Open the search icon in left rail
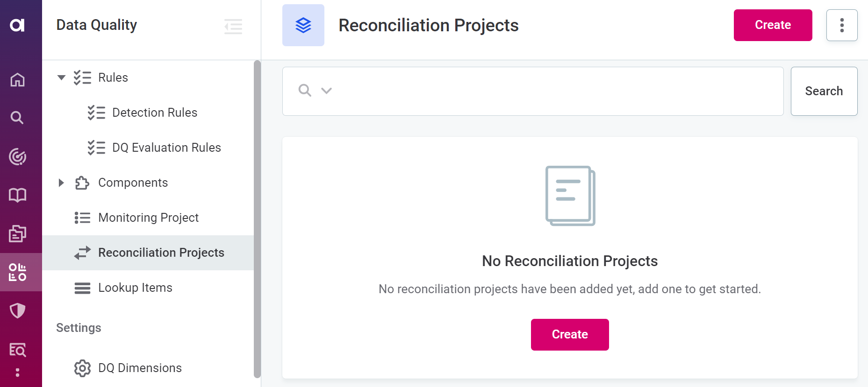Viewport: 868px width, 387px height. [17, 118]
